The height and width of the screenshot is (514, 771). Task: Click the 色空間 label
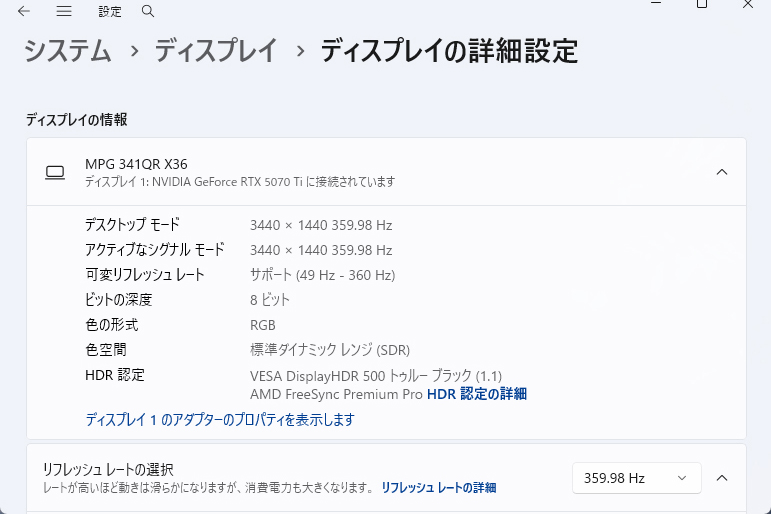[106, 350]
